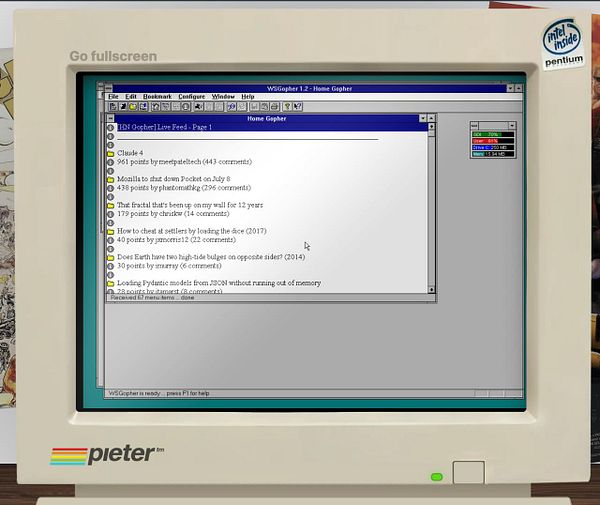This screenshot has width=600, height=505.
Task: Click the dark arrow toolbar icon after the info circle
Action: (198, 107)
